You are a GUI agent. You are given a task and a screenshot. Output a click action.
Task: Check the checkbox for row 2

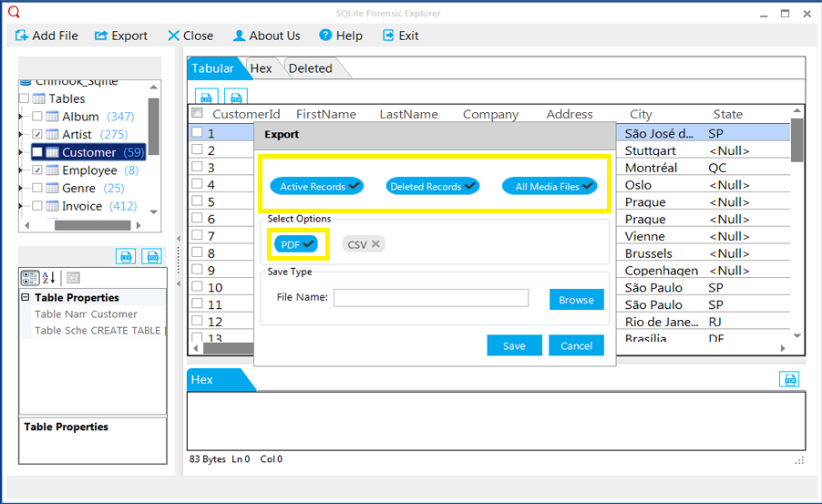197,149
